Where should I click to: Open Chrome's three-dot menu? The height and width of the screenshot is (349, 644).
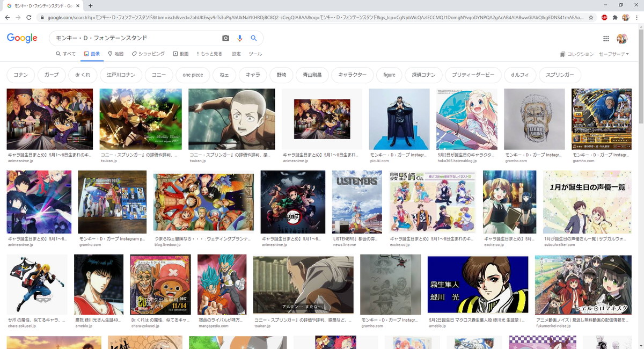[636, 17]
